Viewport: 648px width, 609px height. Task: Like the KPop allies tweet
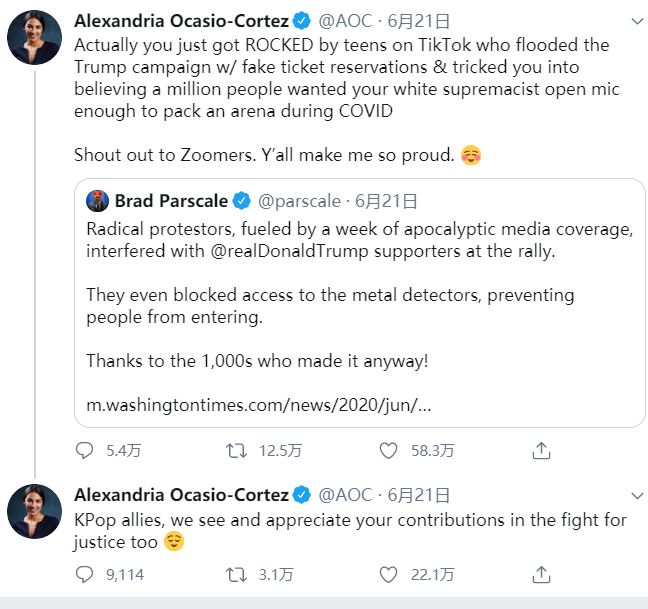point(389,574)
